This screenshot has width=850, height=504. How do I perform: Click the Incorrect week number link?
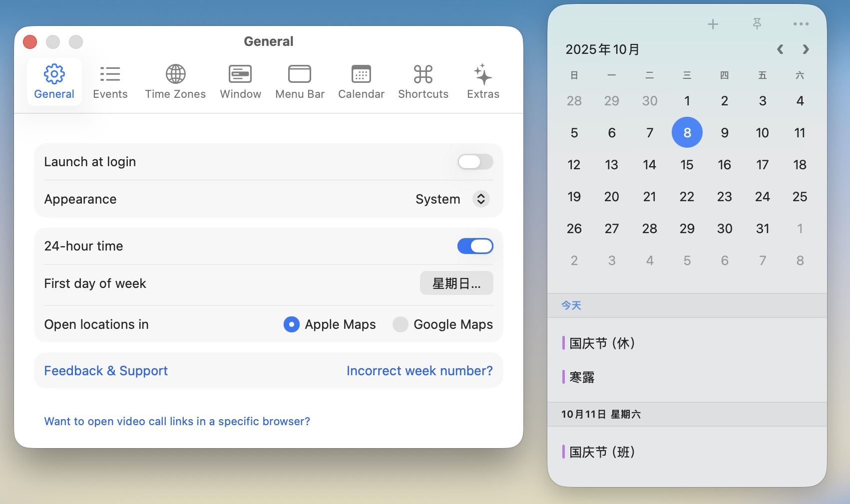(419, 371)
